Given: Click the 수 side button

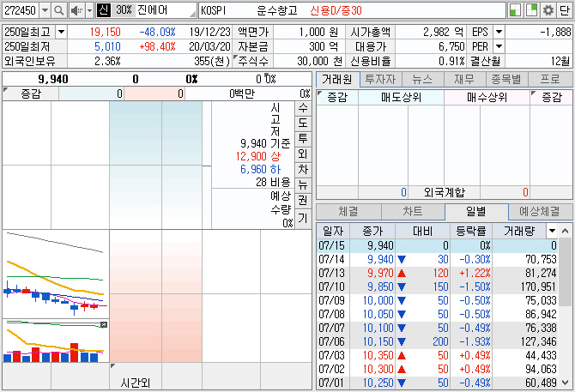Looking at the screenshot, I should click(x=303, y=108).
